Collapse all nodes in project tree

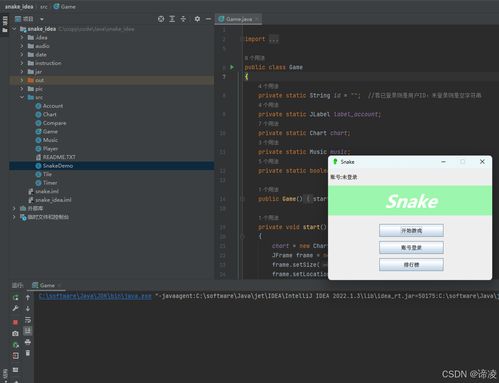click(183, 19)
